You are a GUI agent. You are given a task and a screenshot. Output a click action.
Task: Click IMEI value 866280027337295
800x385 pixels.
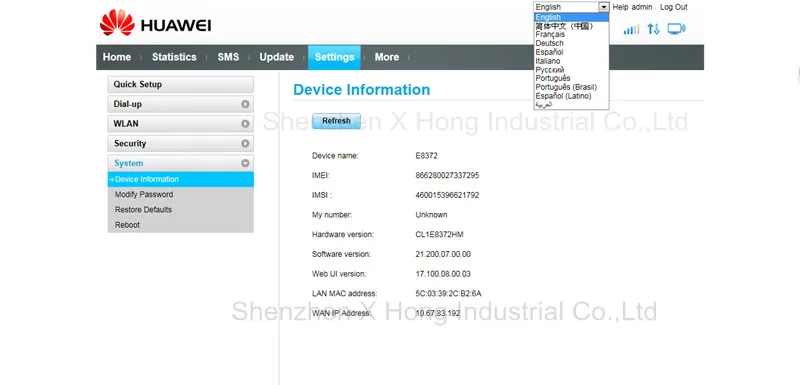point(447,175)
